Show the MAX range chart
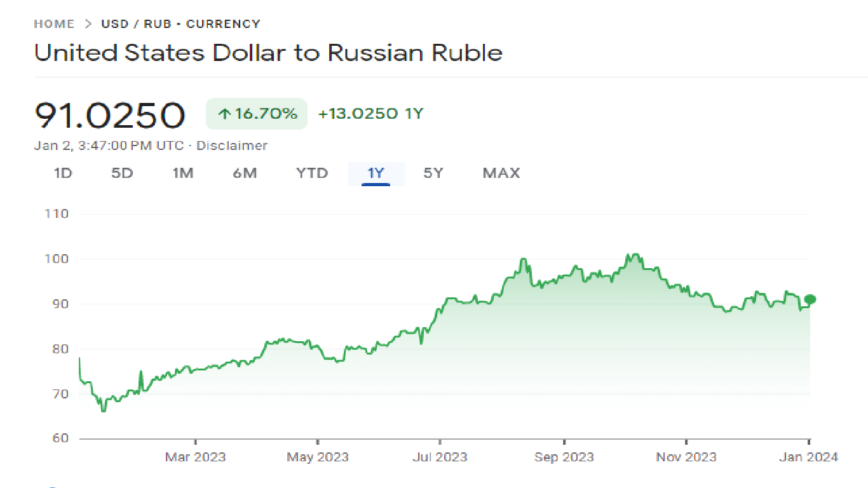 (501, 173)
